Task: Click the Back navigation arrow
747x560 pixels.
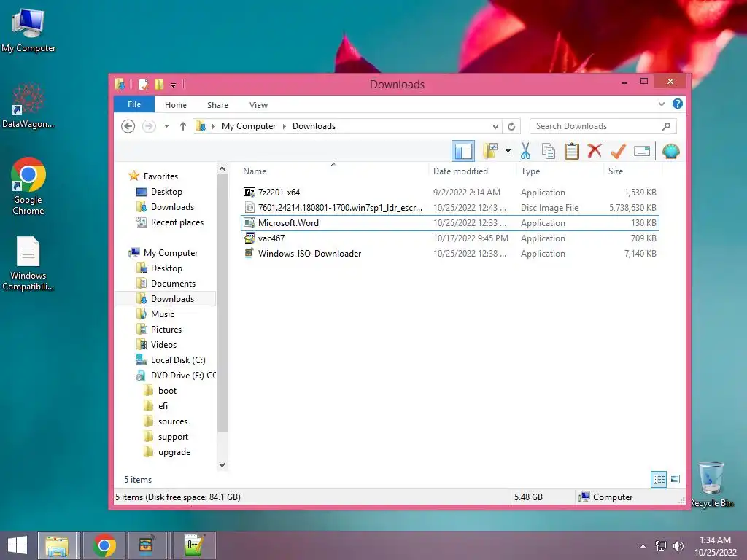Action: point(128,126)
